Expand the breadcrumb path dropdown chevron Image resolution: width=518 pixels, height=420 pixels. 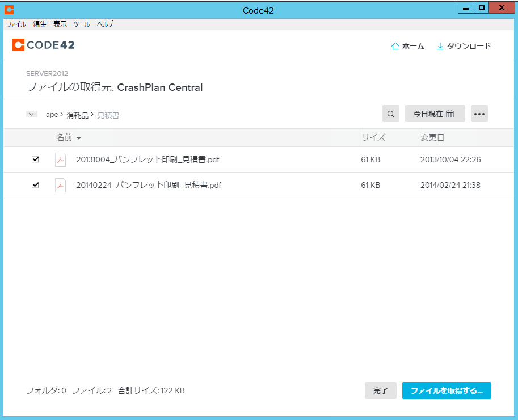point(31,114)
